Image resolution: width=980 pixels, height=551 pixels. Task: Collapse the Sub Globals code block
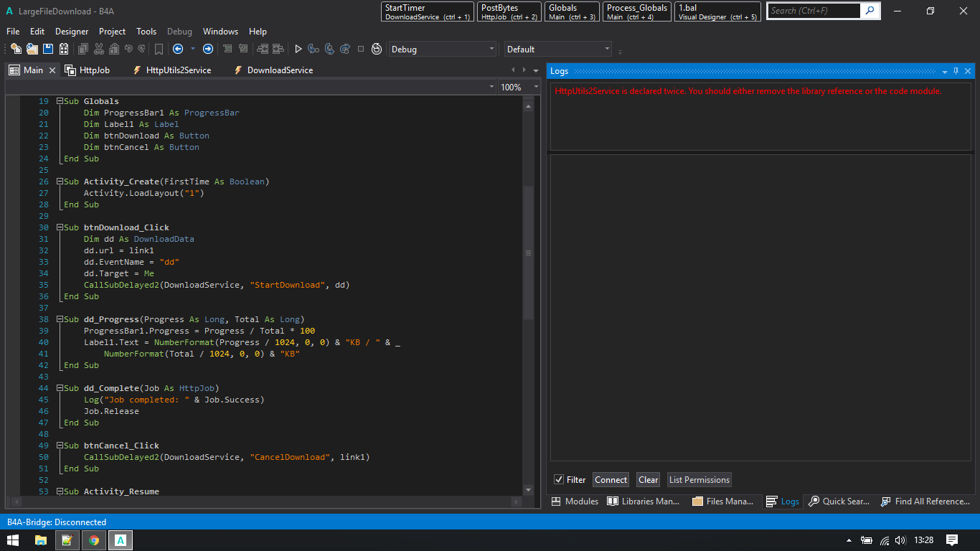click(x=60, y=101)
